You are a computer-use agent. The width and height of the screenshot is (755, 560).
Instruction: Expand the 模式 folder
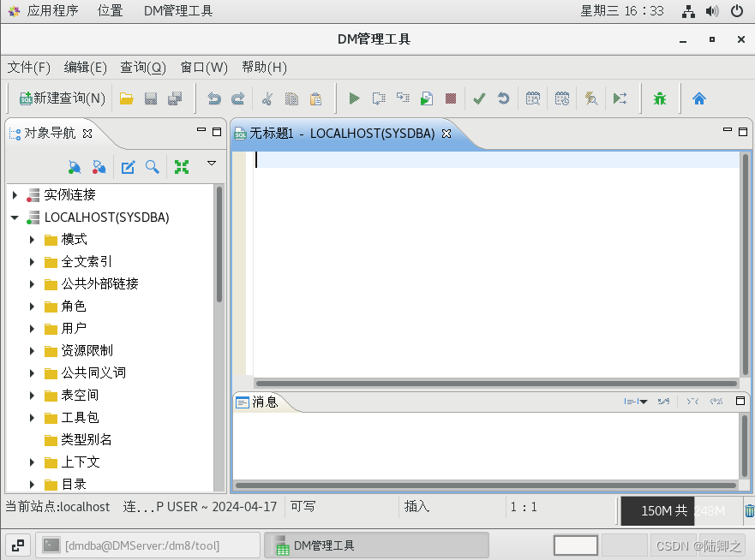pos(32,240)
